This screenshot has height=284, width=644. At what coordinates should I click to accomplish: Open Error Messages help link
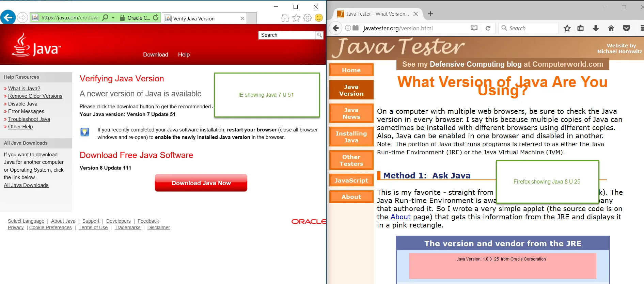click(26, 111)
